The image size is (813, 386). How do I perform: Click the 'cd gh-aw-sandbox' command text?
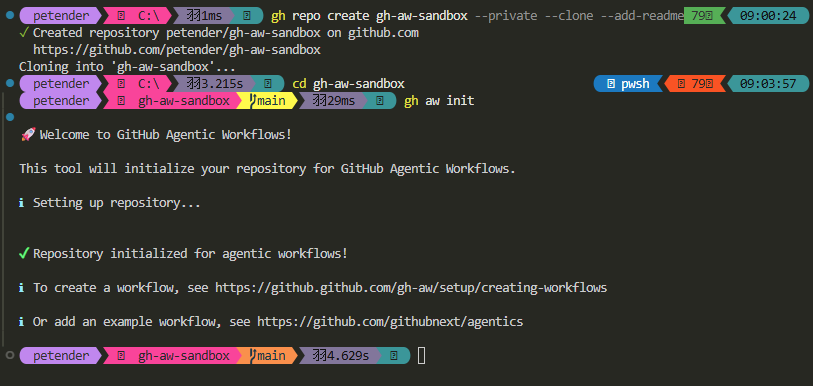348,84
